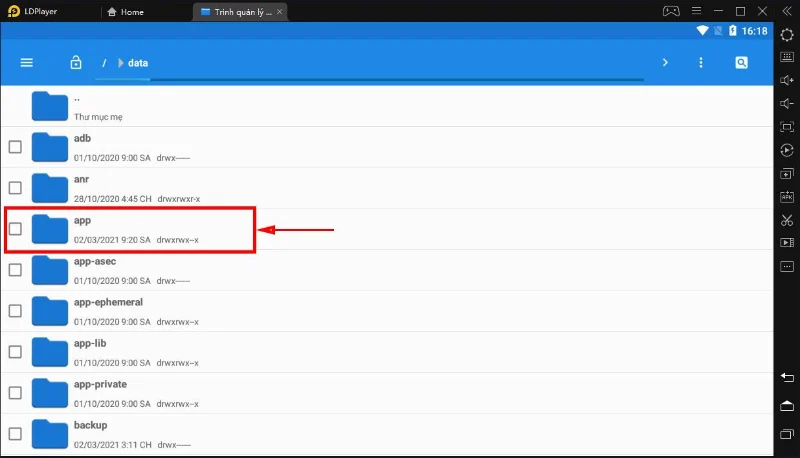Open the app-ephemeral folder icon
Image resolution: width=800 pixels, height=458 pixels.
[x=49, y=311]
